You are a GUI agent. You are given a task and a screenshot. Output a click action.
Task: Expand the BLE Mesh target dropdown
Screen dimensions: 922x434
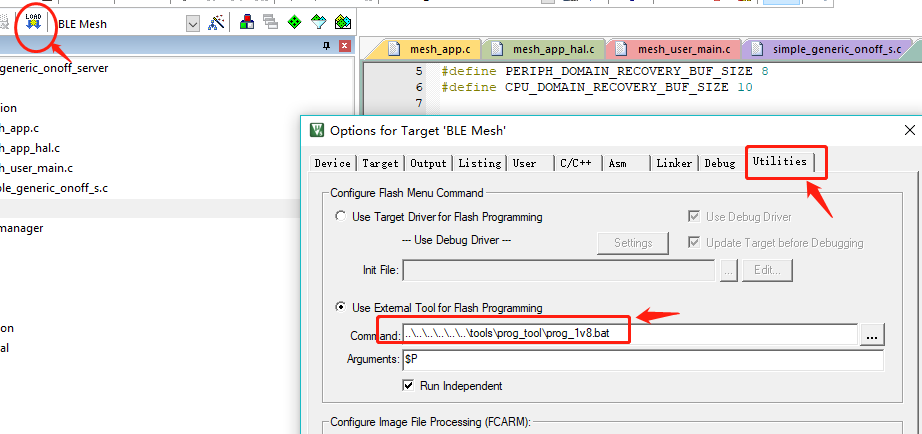point(193,24)
